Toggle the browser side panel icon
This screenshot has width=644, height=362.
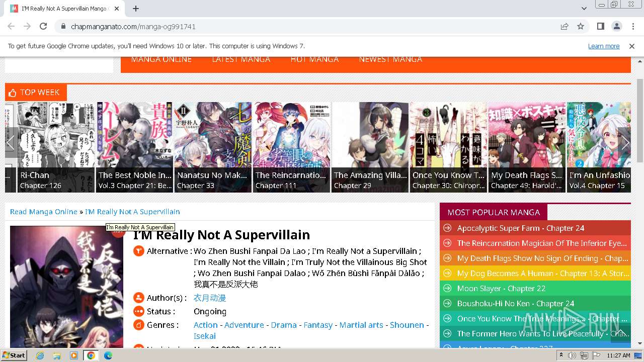[x=600, y=26]
